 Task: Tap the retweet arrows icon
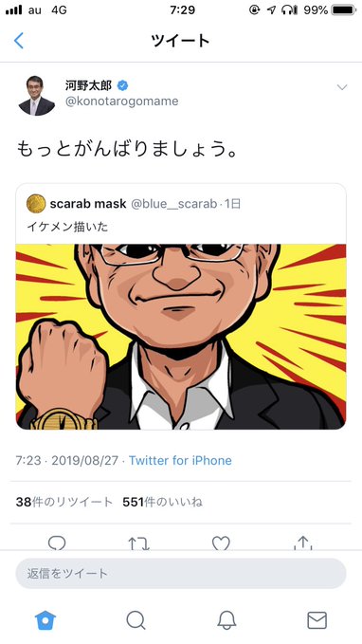pos(138,543)
